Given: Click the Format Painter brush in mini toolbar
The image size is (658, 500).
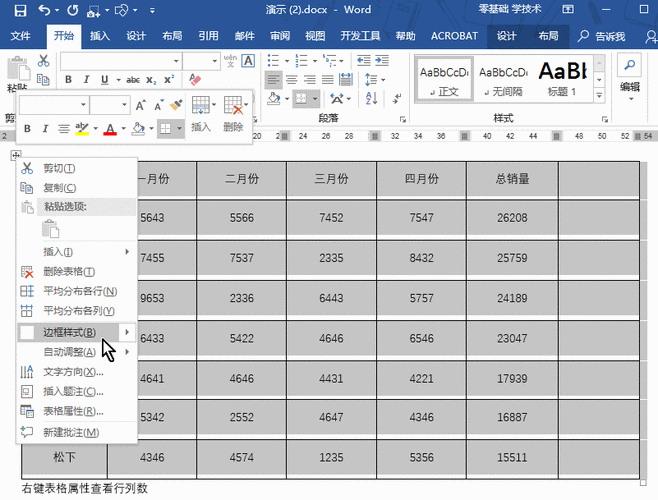Looking at the screenshot, I should (x=176, y=105).
